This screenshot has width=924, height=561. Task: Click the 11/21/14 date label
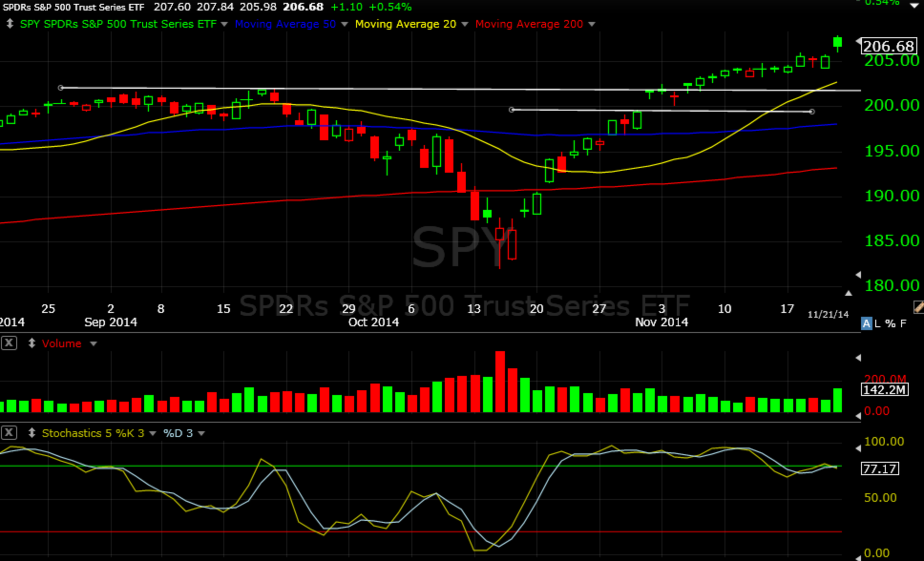coord(828,314)
